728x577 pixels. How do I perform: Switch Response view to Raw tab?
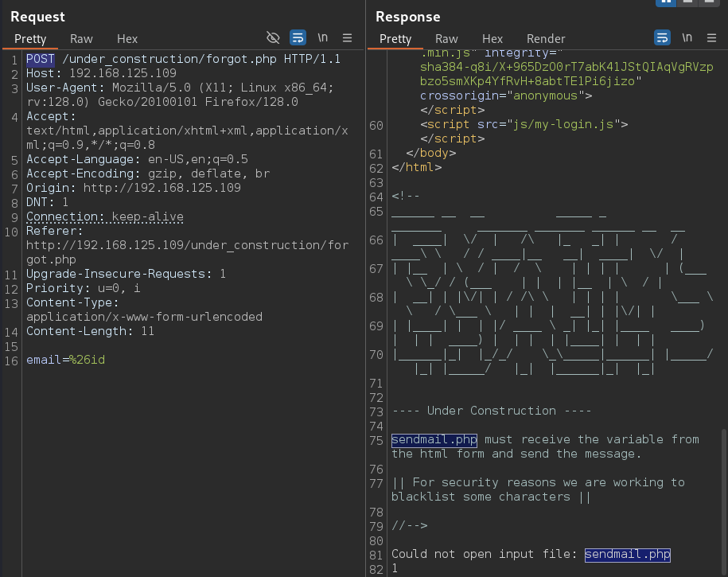446,38
